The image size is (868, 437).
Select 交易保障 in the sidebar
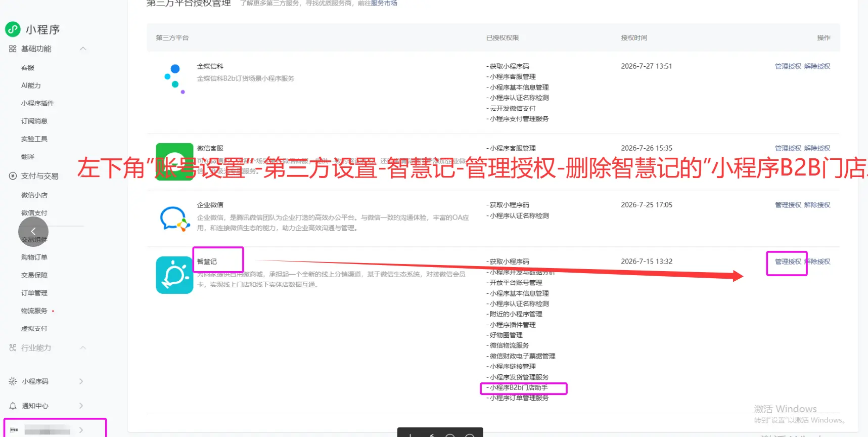coord(34,275)
